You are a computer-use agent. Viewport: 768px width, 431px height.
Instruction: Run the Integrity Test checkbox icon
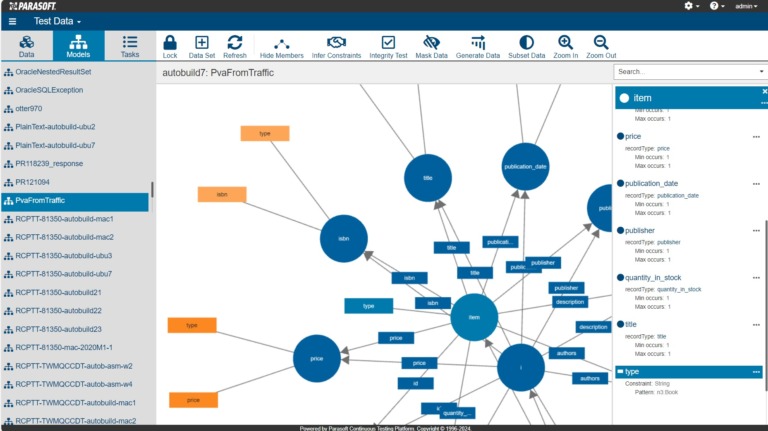388,43
